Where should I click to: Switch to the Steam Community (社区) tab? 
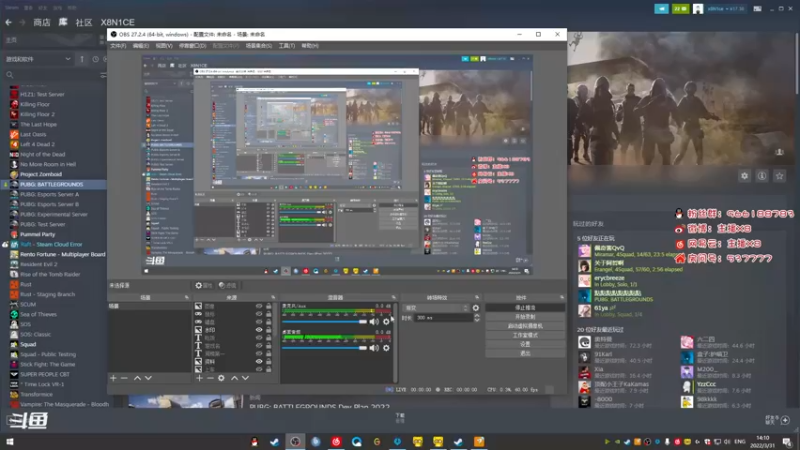[x=84, y=22]
